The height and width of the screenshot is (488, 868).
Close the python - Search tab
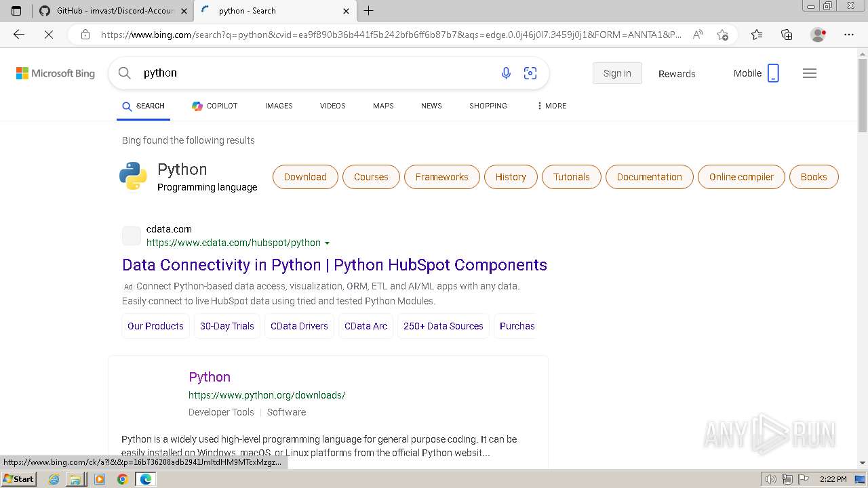[x=346, y=11]
